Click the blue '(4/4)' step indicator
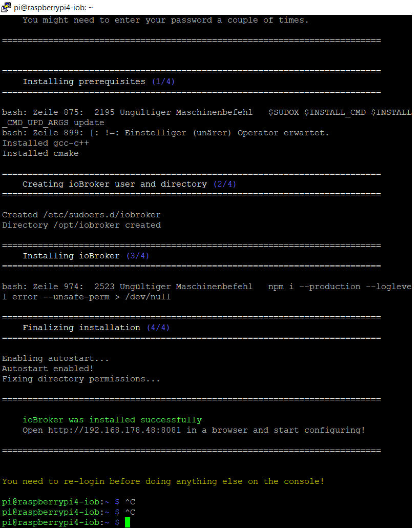Image resolution: width=420 pixels, height=528 pixels. click(158, 328)
